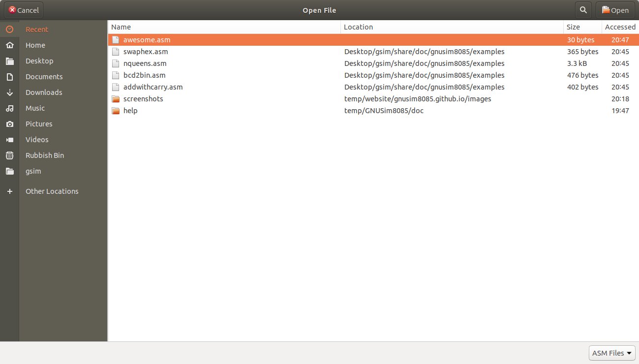This screenshot has height=364, width=639.
Task: Open the Downloads arrow icon
Action: tap(9, 92)
